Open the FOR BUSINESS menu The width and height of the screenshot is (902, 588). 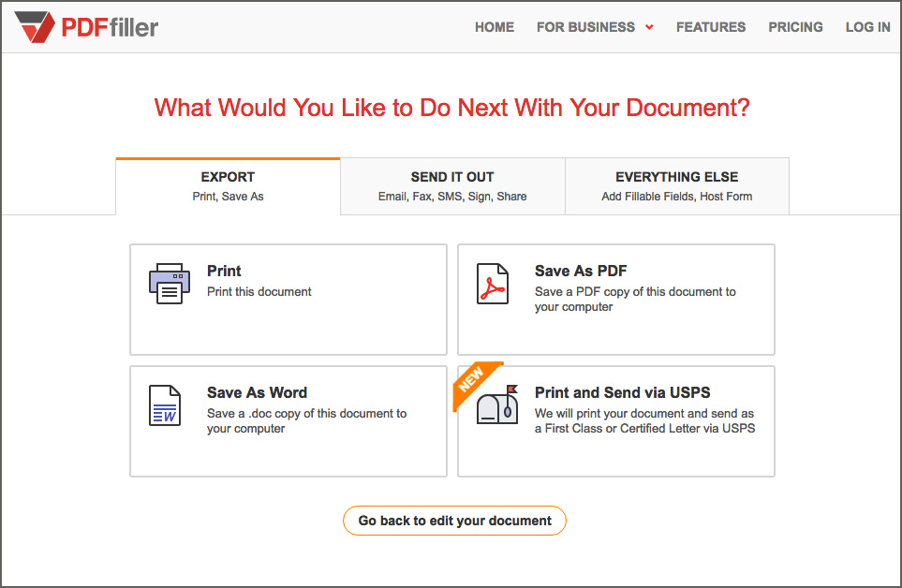click(585, 27)
